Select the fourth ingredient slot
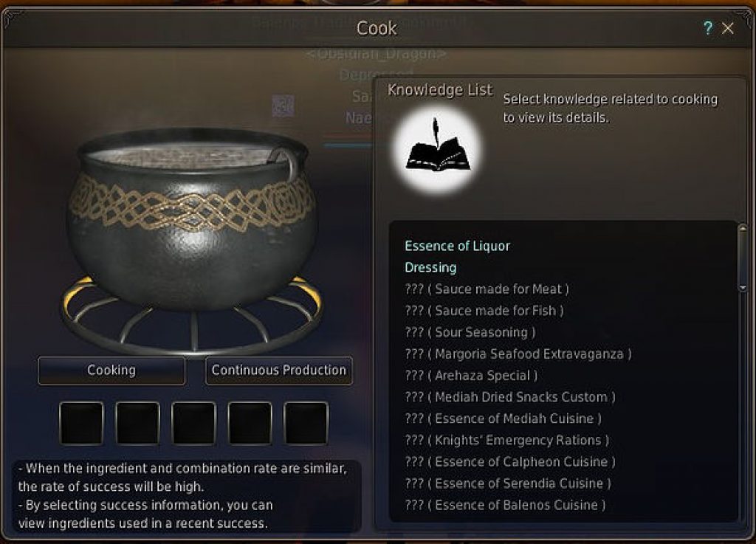The width and height of the screenshot is (756, 544). coord(250,423)
